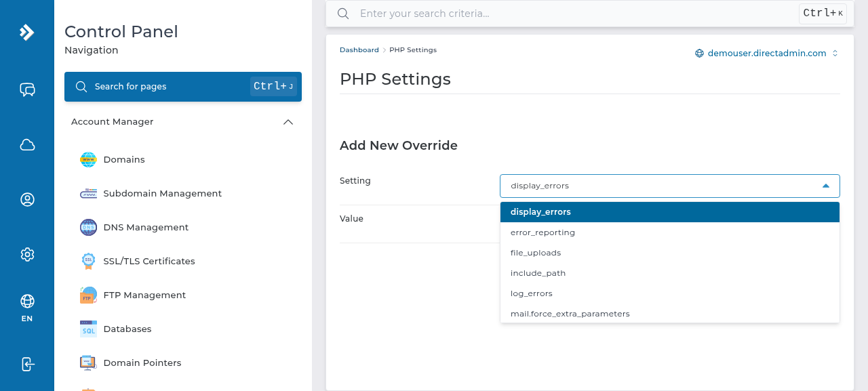This screenshot has height=391, width=868.
Task: Open the messages chat bubble icon
Action: coord(27,89)
